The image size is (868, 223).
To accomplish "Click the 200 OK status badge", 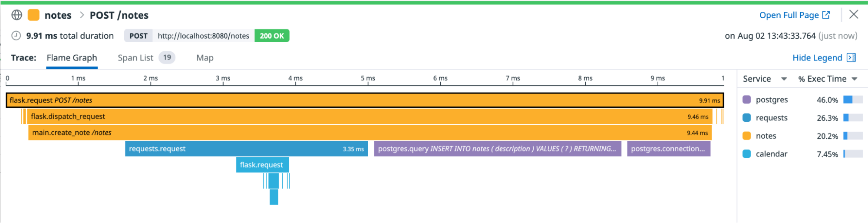I will (272, 36).
